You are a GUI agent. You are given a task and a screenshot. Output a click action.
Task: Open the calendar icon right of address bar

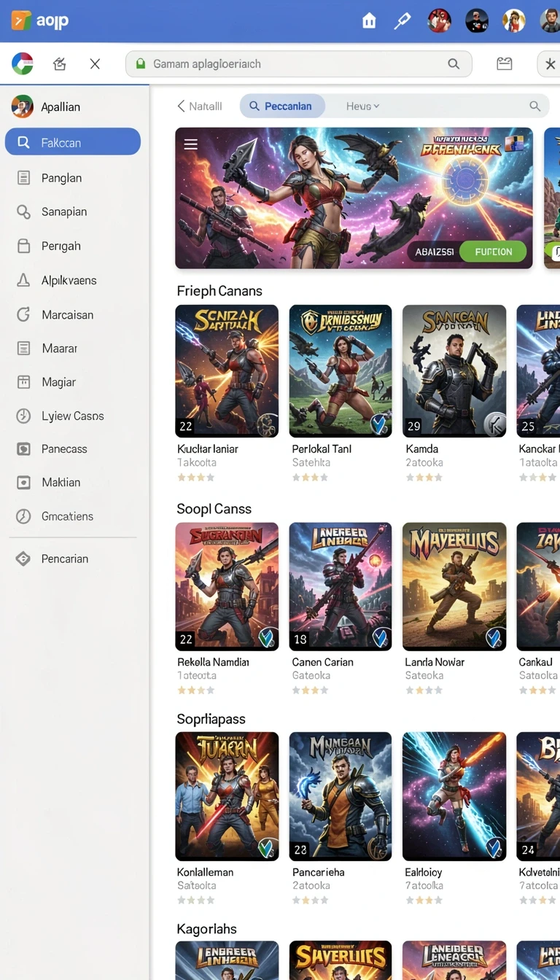coord(505,64)
